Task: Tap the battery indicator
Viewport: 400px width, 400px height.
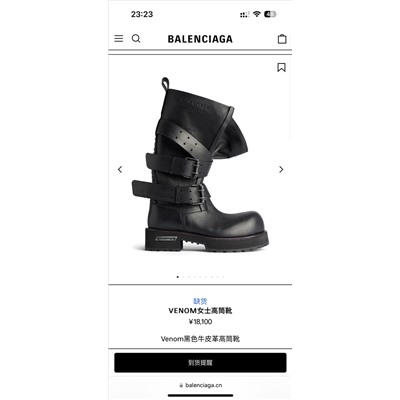Action: coord(270,14)
